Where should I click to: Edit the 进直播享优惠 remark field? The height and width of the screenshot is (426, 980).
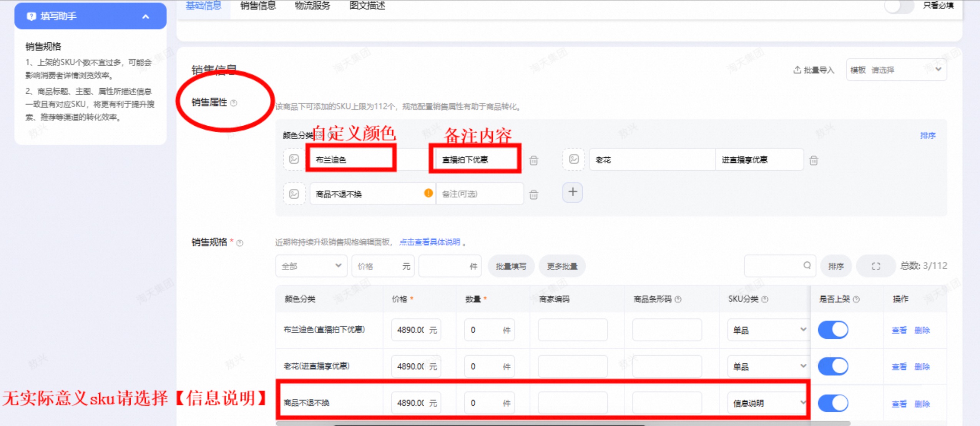coord(759,159)
